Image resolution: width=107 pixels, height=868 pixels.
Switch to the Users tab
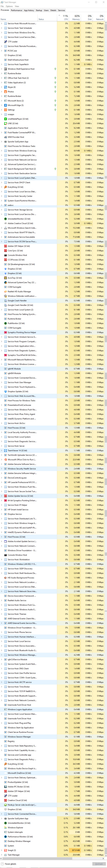46,10
